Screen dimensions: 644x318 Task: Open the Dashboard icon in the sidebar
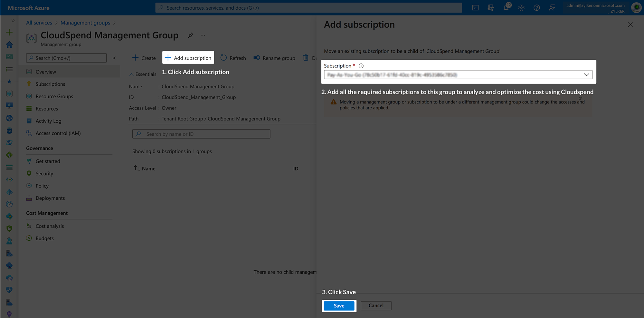coord(9,57)
